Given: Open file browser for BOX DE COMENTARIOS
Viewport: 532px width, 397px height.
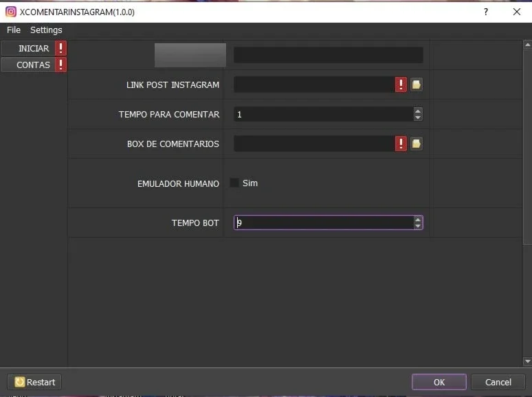Looking at the screenshot, I should [417, 144].
